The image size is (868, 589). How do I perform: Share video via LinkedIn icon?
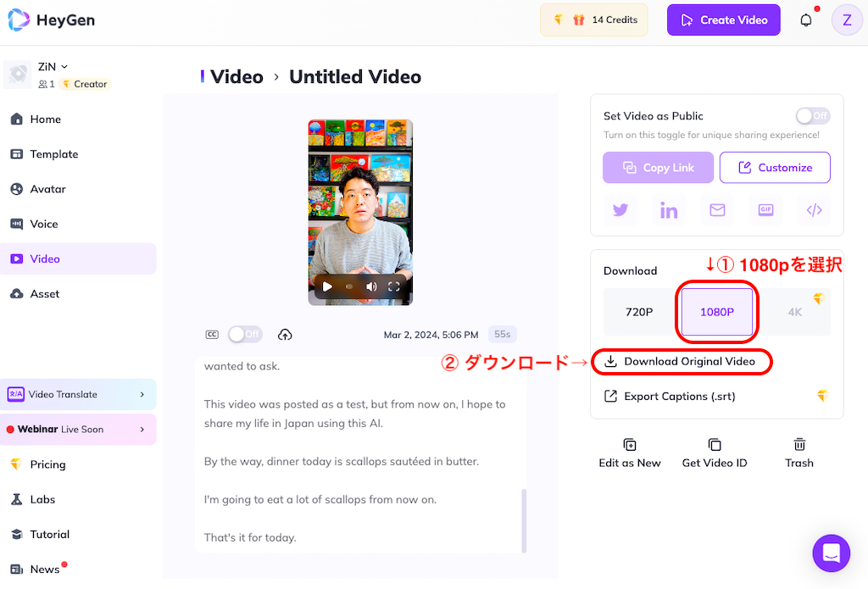(669, 210)
